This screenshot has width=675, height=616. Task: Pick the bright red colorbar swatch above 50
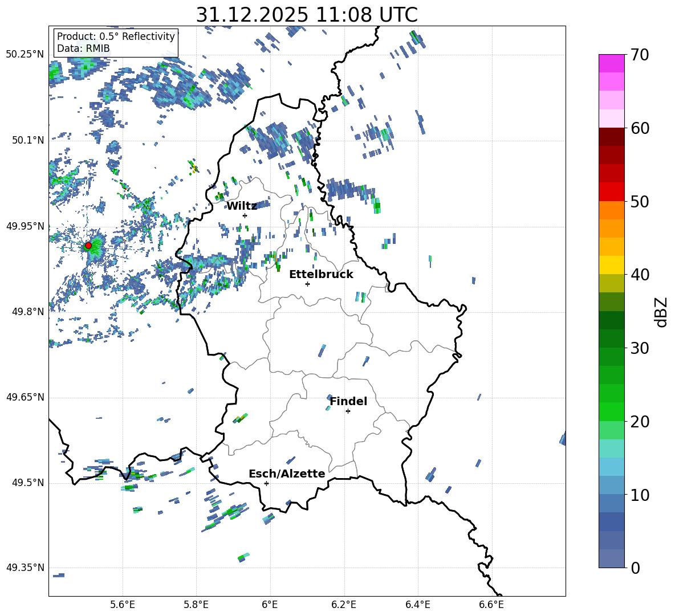click(x=611, y=192)
